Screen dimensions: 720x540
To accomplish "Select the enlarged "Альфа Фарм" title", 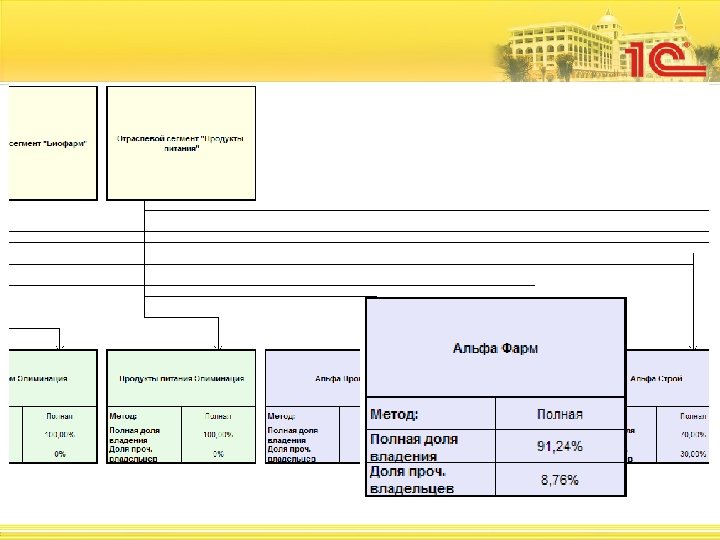I will [495, 348].
